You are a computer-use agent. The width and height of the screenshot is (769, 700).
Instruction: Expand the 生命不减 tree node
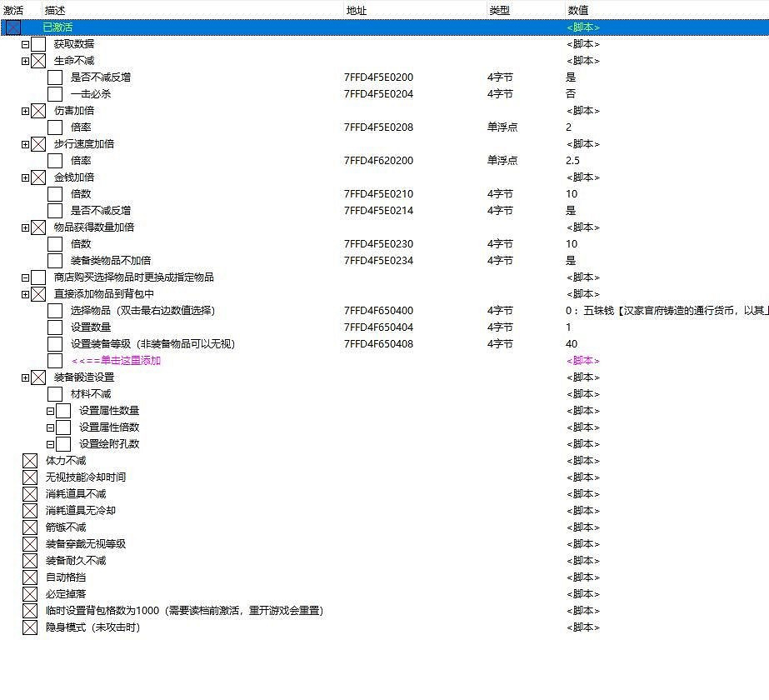[26, 61]
